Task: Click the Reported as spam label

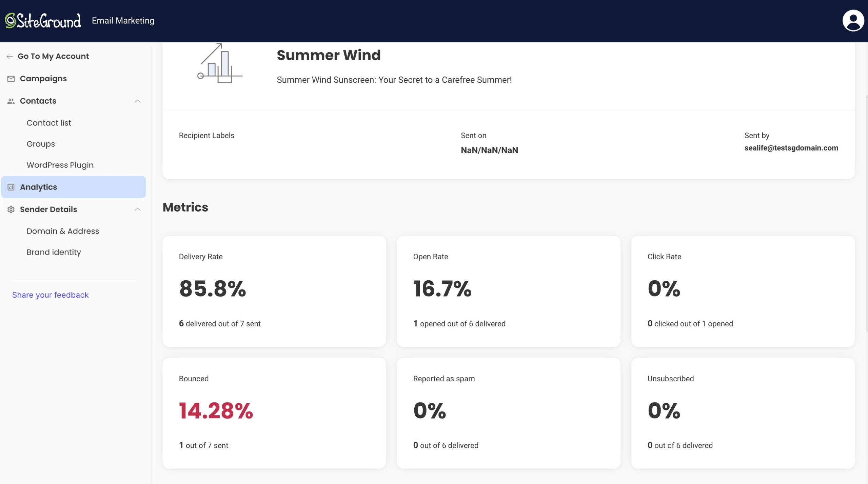Action: [x=444, y=379]
